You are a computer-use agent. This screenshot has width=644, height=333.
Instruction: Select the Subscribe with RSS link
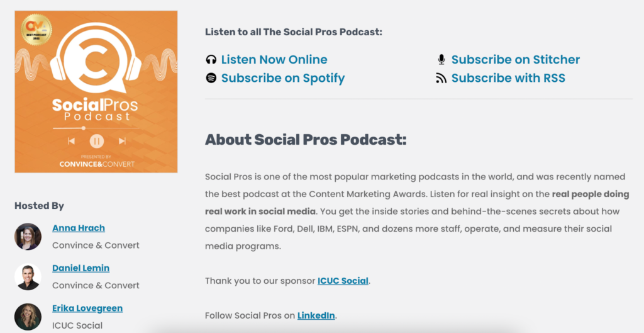(508, 78)
